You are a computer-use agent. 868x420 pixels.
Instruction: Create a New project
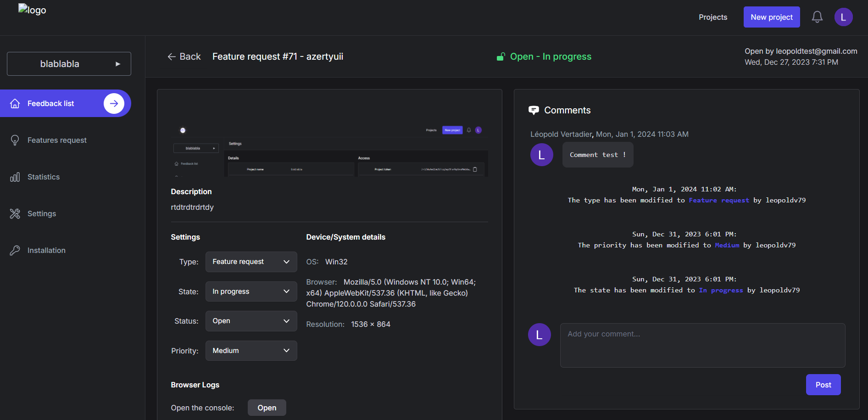[772, 17]
